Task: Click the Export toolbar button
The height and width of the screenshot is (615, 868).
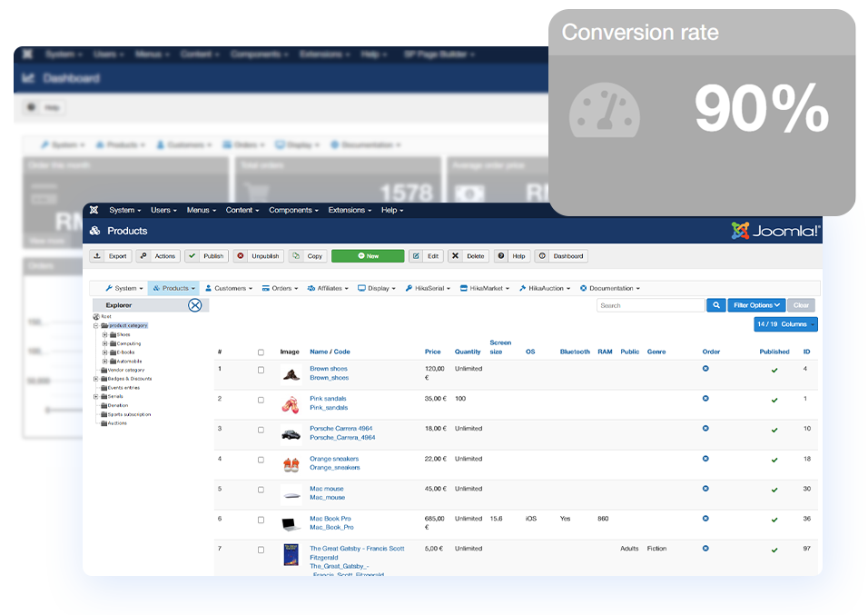Action: point(111,256)
